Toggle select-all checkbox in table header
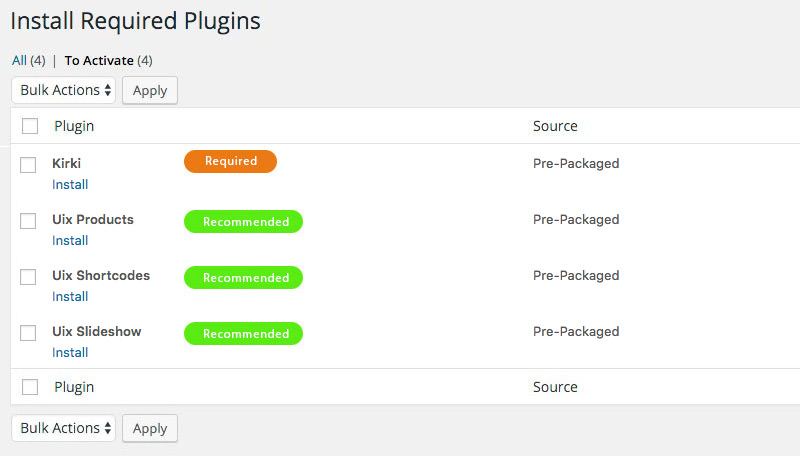This screenshot has height=456, width=800. pyautogui.click(x=30, y=126)
